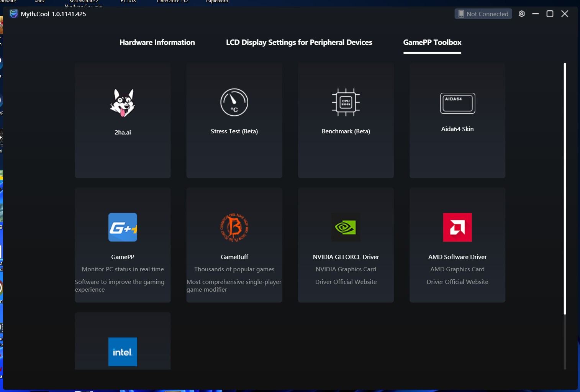Click the 'AMD Software Driver' title
580x392 pixels.
pos(457,257)
